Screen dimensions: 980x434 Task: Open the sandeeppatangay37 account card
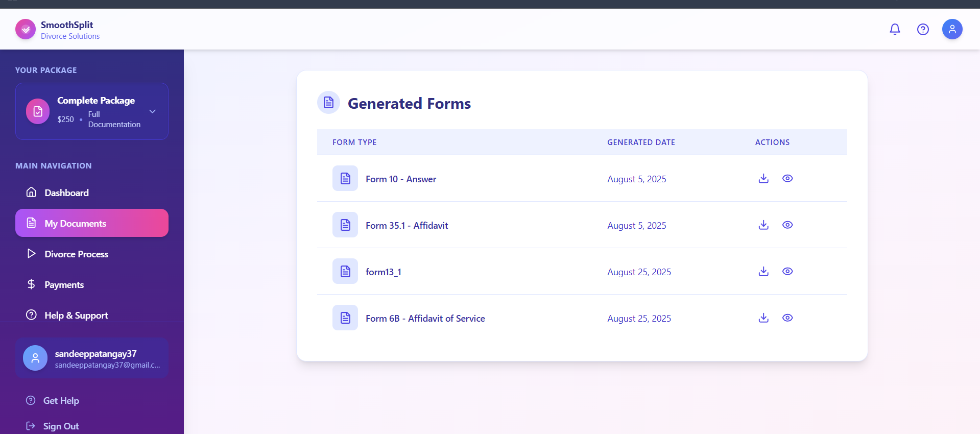tap(92, 358)
